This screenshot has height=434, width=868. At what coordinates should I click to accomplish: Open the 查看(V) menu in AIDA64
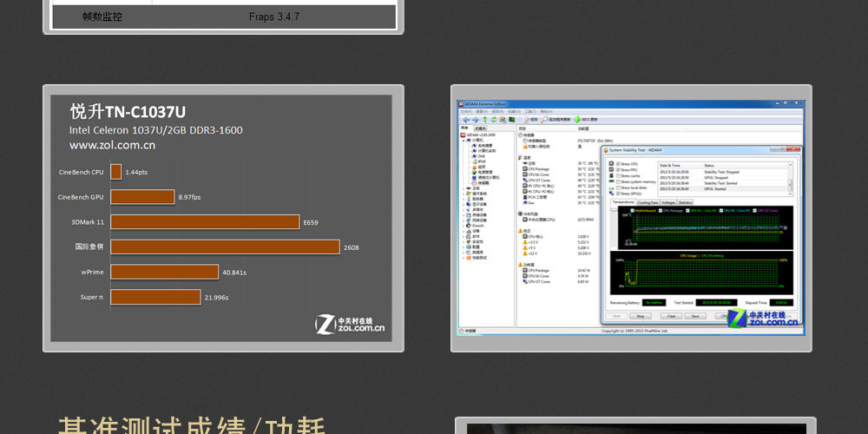coord(482,111)
